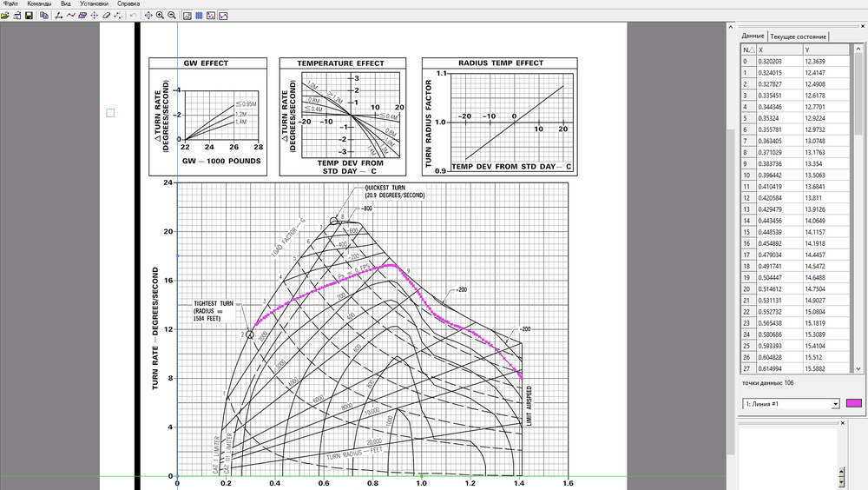The image size is (868, 490).
Task: Select cell with Y value 14.7504
Action: pyautogui.click(x=826, y=288)
